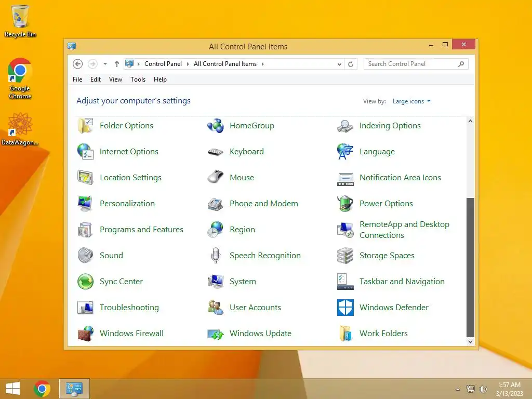Open the Sync Center green icon
The height and width of the screenshot is (399, 532).
pyautogui.click(x=85, y=282)
